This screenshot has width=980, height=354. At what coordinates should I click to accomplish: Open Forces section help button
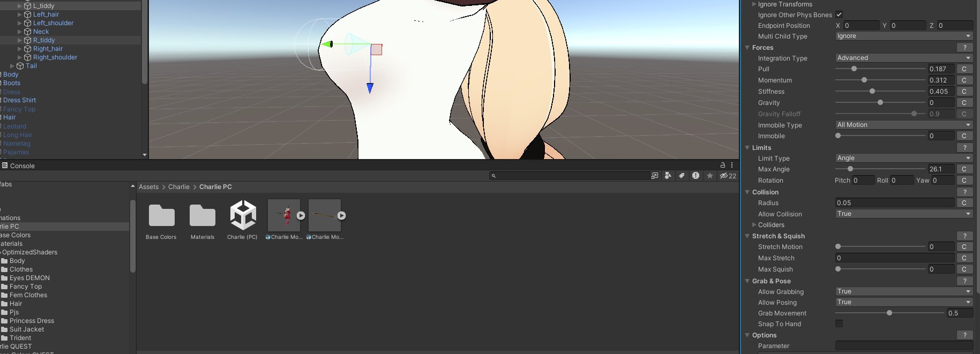(x=964, y=48)
